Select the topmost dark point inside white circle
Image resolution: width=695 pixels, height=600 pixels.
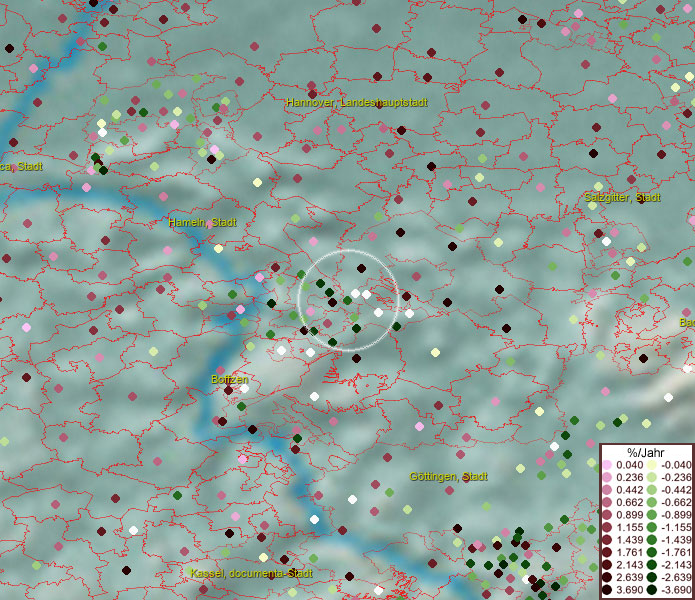click(360, 268)
